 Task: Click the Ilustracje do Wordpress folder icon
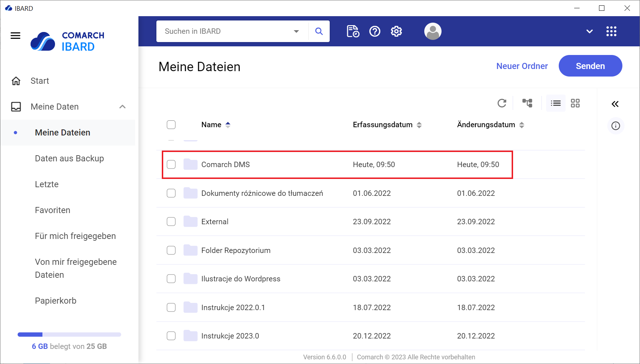[191, 278]
